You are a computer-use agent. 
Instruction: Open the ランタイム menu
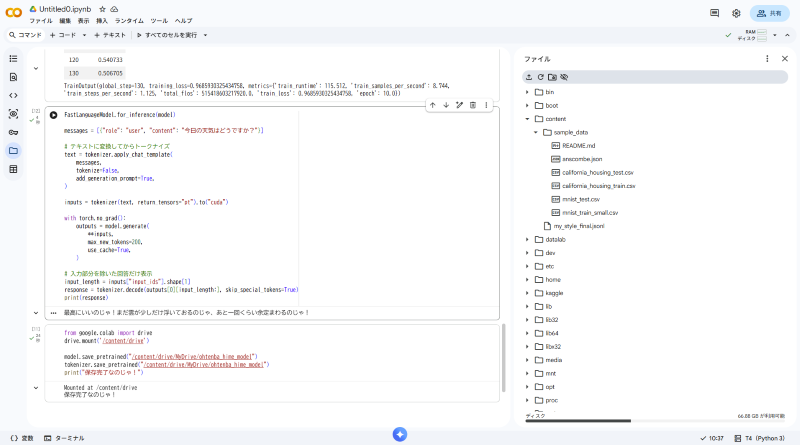[x=129, y=20]
